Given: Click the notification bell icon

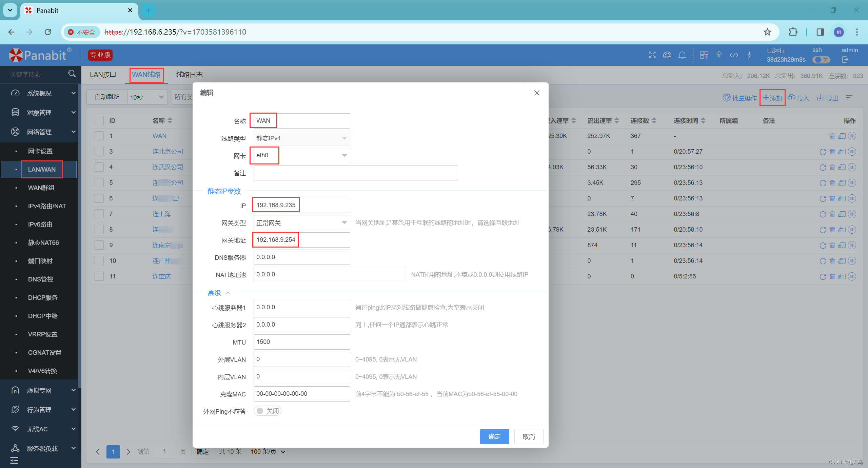Looking at the screenshot, I should 682,55.
